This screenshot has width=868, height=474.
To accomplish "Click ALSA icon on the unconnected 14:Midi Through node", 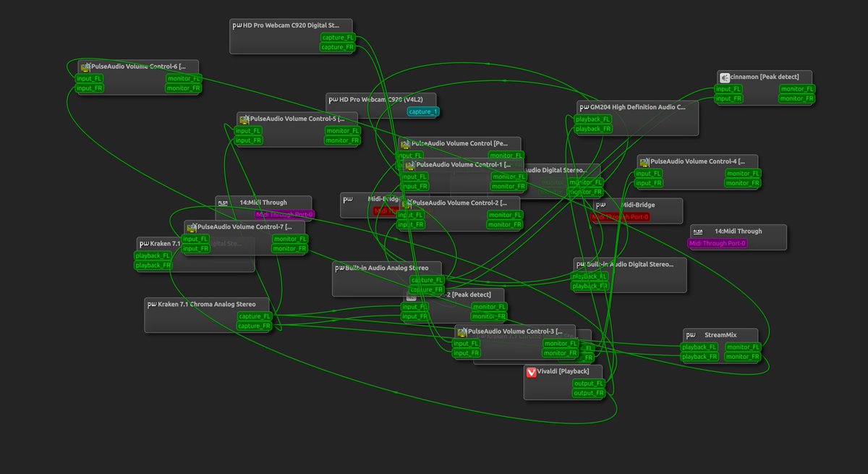I will (698, 232).
